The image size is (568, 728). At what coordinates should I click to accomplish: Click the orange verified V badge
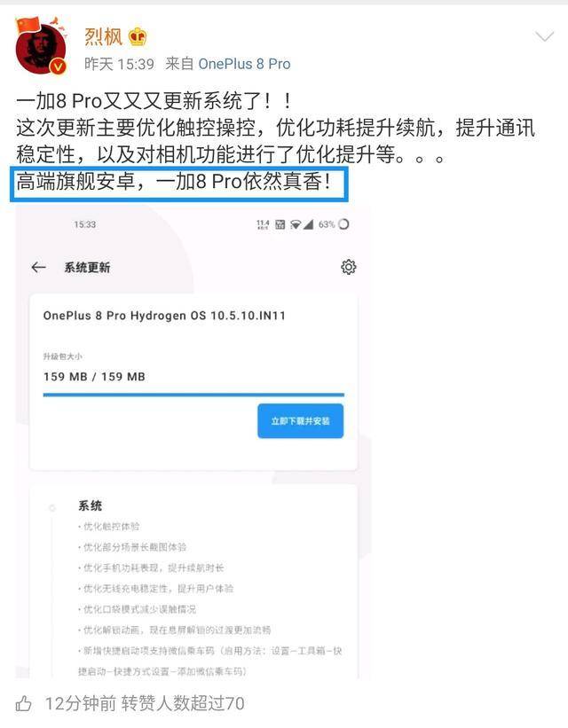(x=58, y=67)
